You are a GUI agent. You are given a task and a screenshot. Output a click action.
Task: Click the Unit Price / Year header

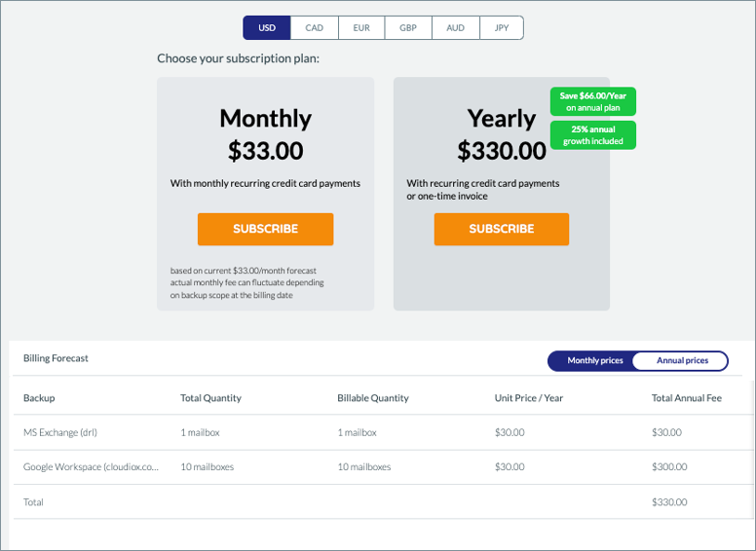[529, 398]
